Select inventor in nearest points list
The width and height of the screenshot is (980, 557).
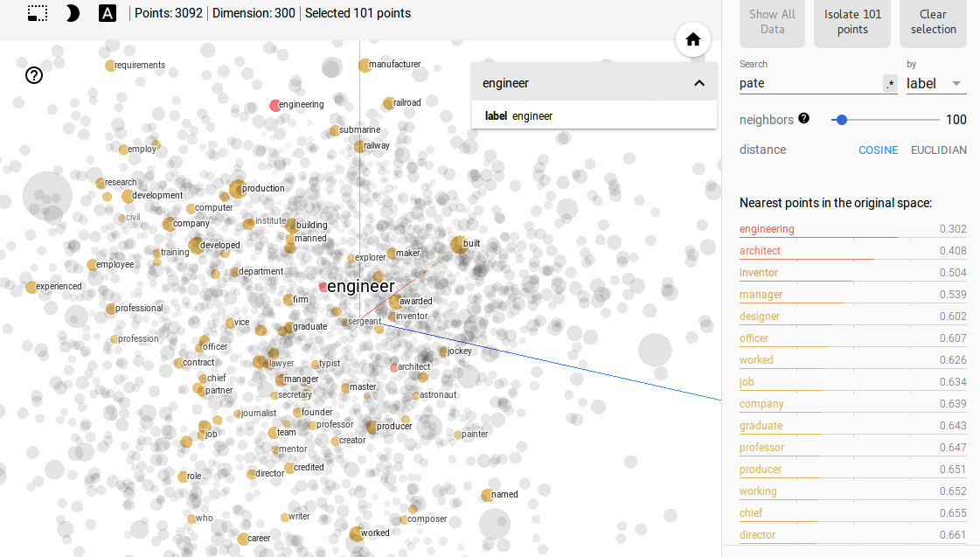pos(852,273)
